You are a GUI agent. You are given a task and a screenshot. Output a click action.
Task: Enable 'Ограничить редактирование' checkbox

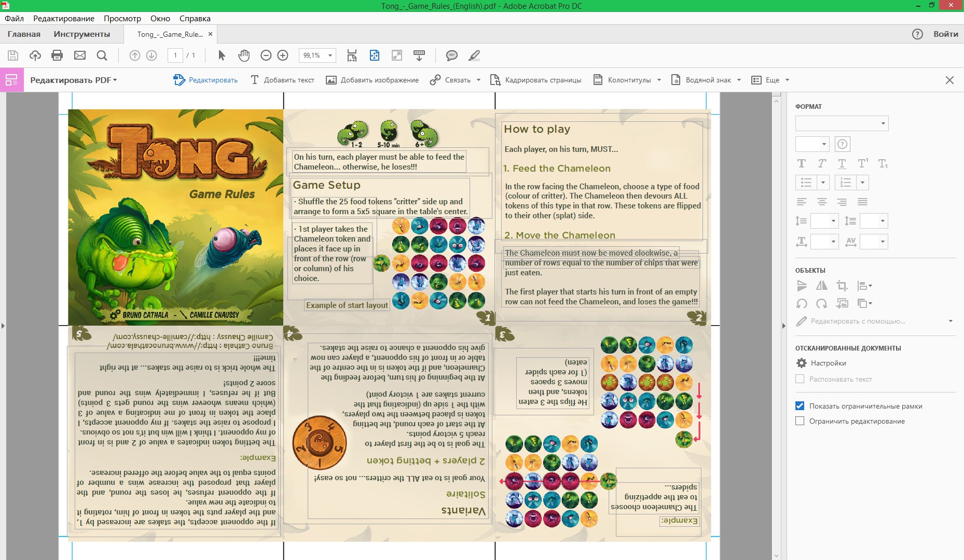click(x=800, y=421)
